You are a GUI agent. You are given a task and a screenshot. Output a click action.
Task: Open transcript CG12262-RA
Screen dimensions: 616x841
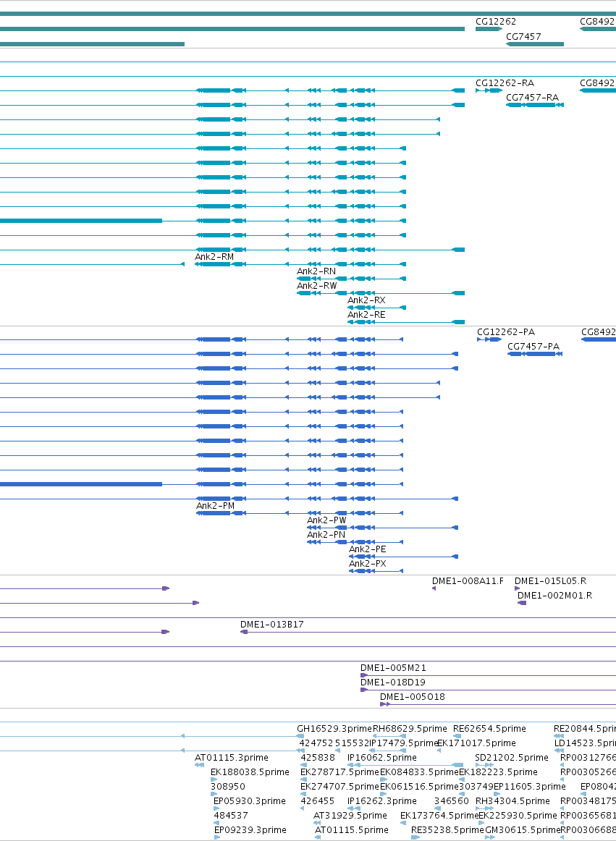(x=505, y=83)
